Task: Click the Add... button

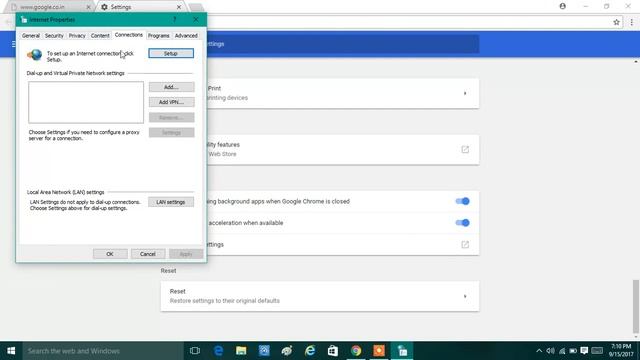Action: 171,87
